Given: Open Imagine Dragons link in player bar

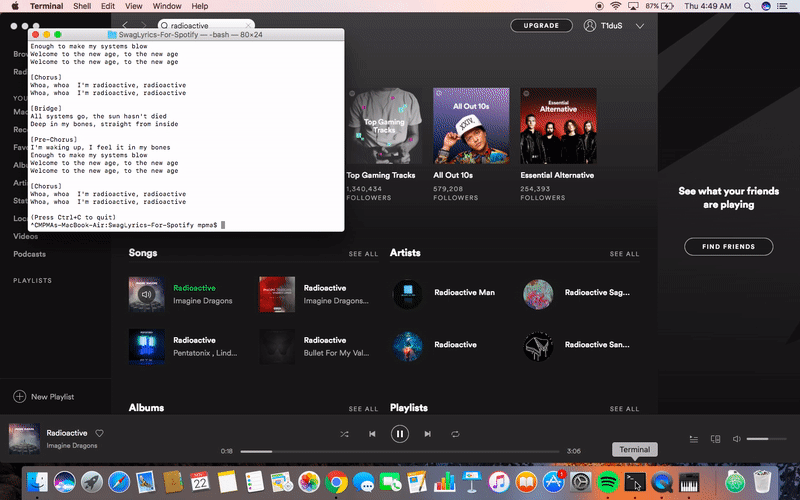Looking at the screenshot, I should [71, 445].
